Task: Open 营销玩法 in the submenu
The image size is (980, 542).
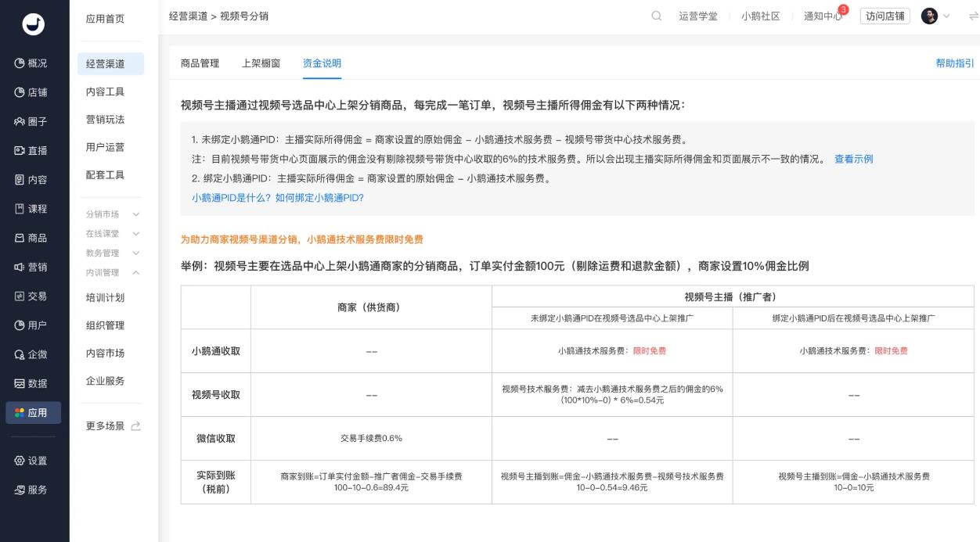Action: point(105,119)
